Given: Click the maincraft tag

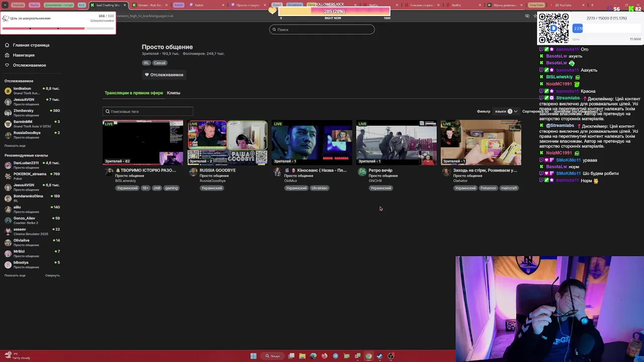Looking at the screenshot, I should [x=509, y=188].
